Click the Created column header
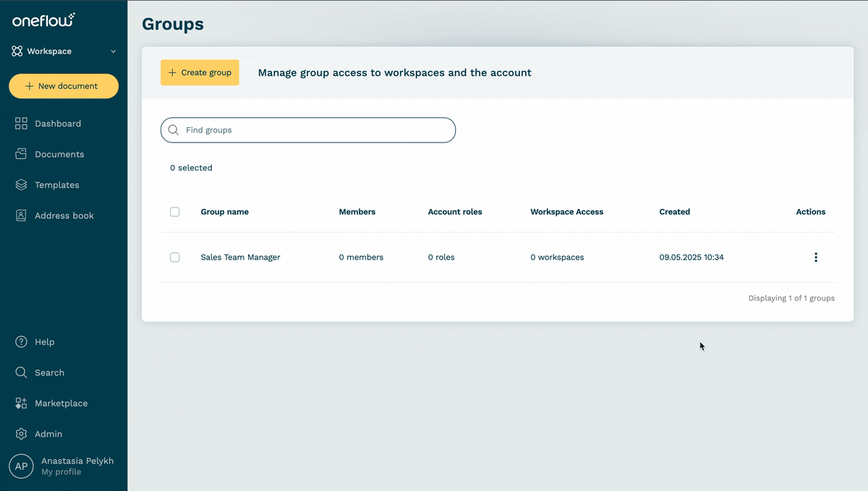Viewport: 868px width, 491px height. pyautogui.click(x=674, y=211)
